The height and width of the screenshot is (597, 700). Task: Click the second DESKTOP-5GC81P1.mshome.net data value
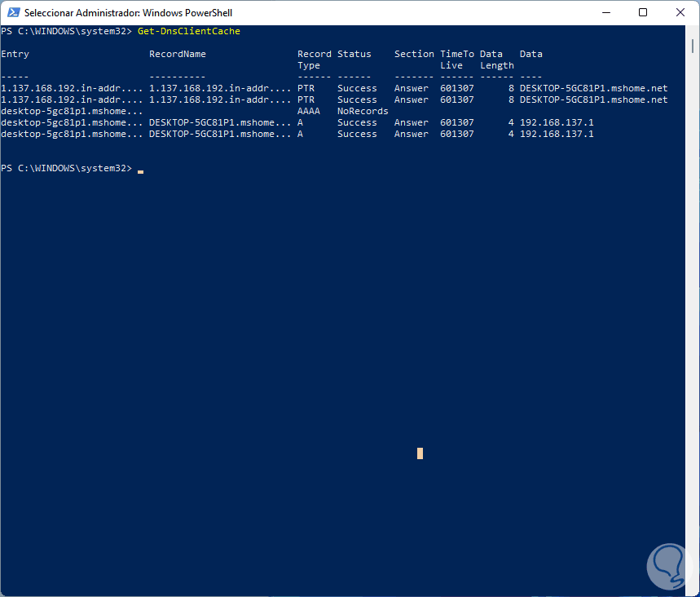593,99
